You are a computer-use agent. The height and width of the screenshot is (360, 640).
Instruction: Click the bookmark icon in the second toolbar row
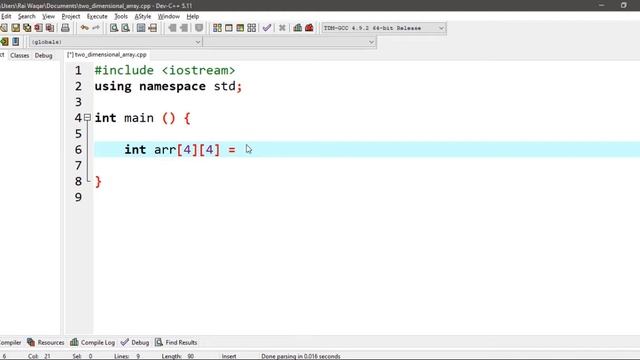pos(16,42)
